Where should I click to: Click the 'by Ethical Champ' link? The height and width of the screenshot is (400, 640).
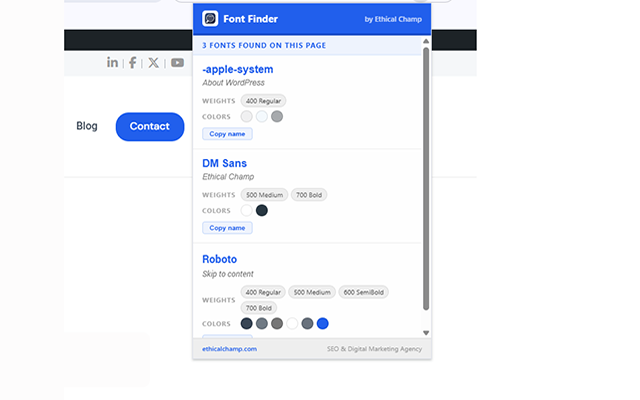pyautogui.click(x=393, y=19)
